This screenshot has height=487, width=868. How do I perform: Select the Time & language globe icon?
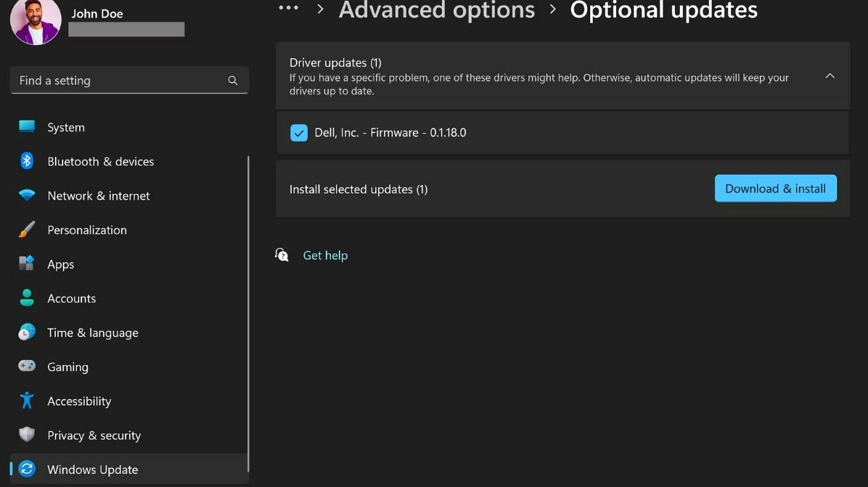(x=27, y=332)
